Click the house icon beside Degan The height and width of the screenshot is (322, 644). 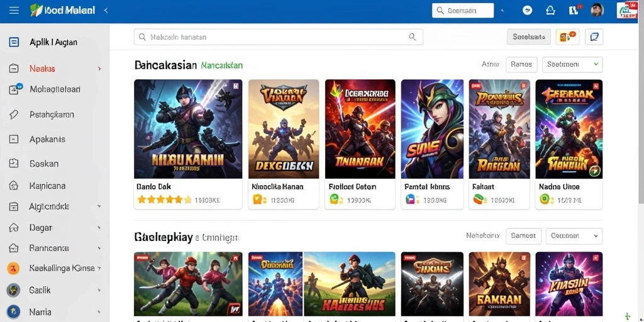point(14,227)
